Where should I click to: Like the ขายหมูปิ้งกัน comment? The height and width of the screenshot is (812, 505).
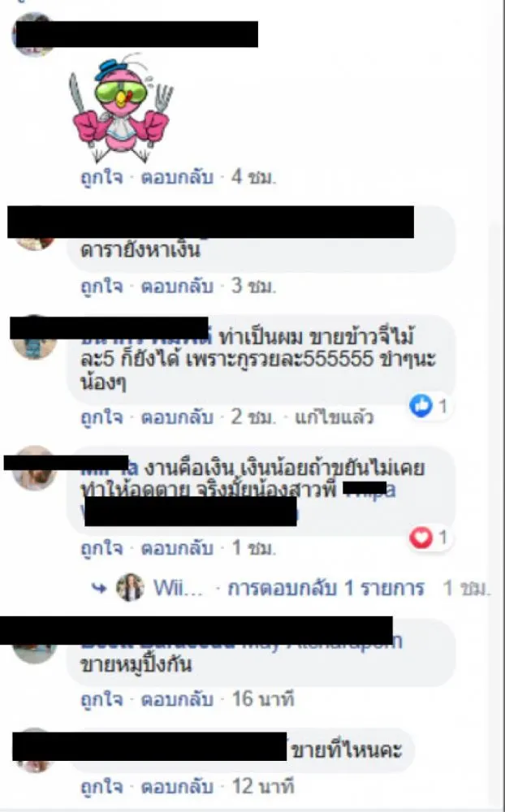102,700
